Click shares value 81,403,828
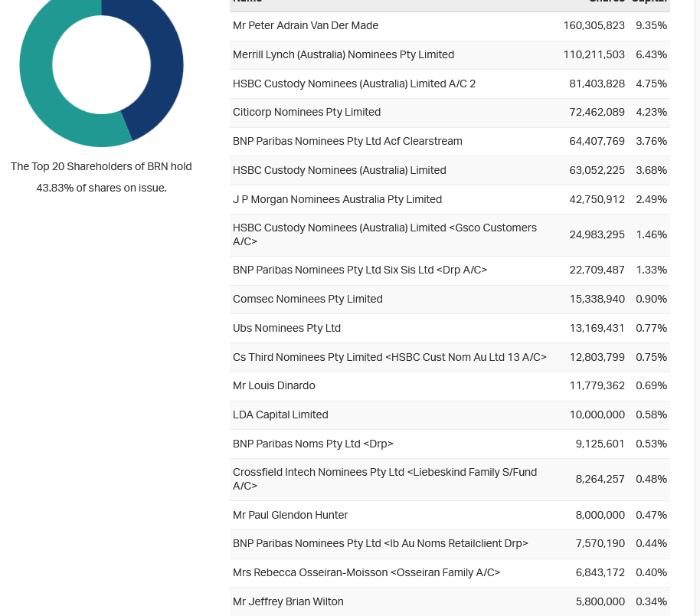700x616 pixels. coord(597,84)
